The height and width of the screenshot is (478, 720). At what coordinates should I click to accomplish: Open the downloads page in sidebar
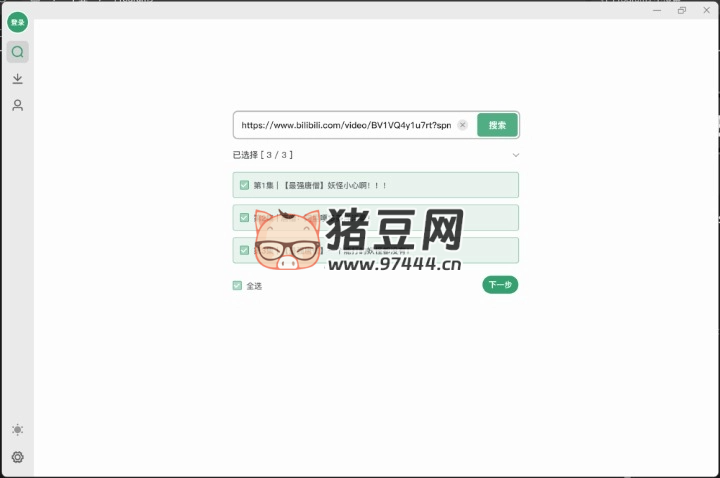point(17,79)
